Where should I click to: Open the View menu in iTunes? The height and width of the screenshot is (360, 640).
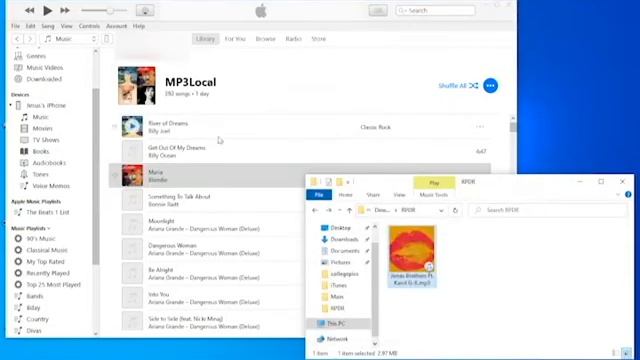coord(67,26)
